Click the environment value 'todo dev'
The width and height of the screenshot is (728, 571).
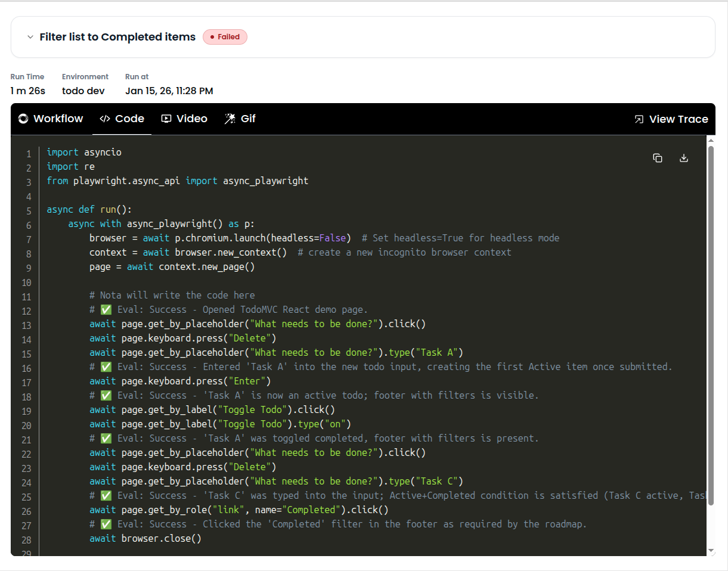click(83, 91)
